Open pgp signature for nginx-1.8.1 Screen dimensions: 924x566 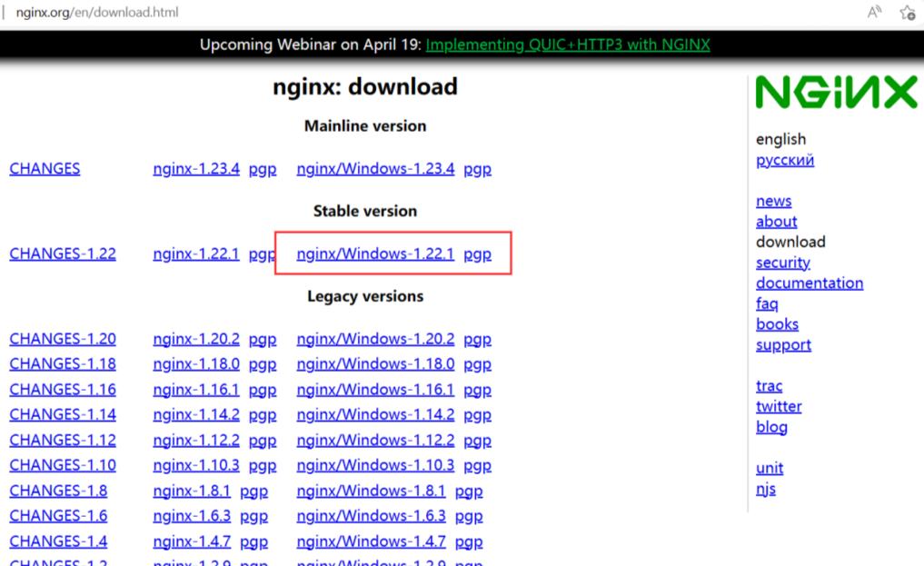click(254, 492)
